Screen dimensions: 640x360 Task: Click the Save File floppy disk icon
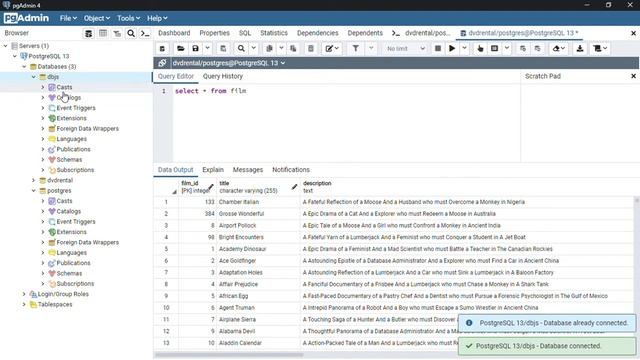pos(196,49)
